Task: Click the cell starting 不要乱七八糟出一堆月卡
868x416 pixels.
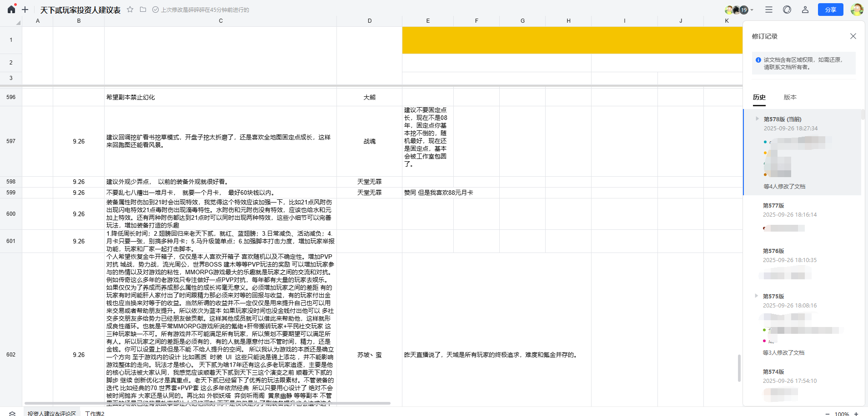Action: 221,193
